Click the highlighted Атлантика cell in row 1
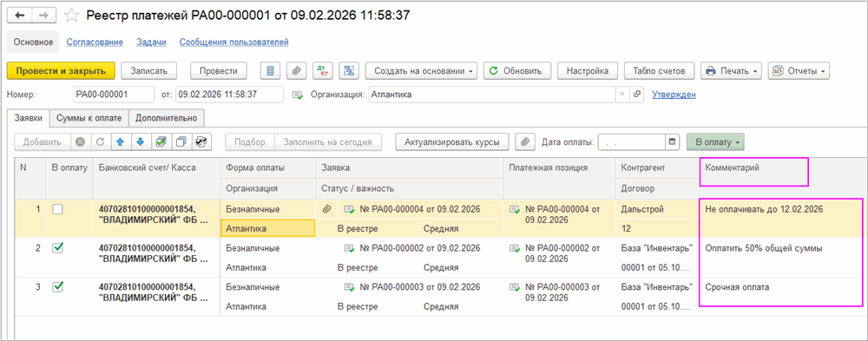 pos(268,228)
